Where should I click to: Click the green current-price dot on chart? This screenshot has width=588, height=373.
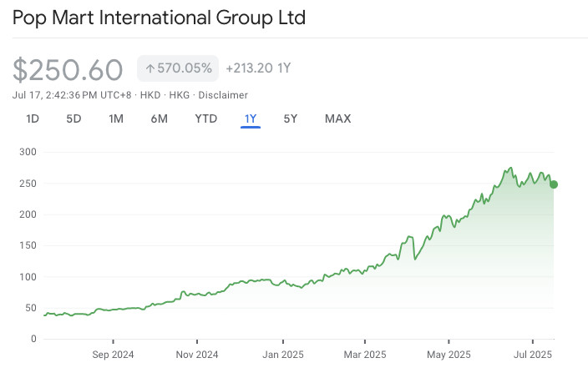click(x=554, y=184)
